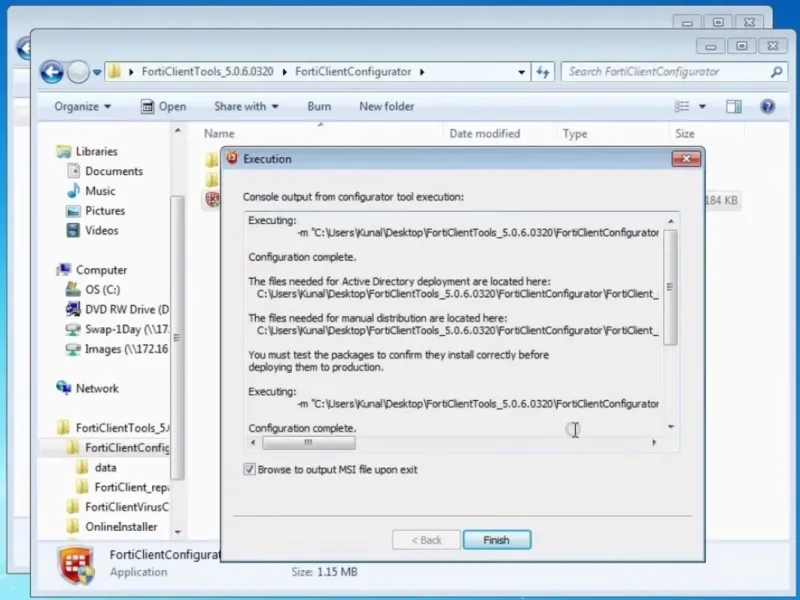The height and width of the screenshot is (600, 800).
Task: Click the Finish button
Action: click(x=497, y=540)
